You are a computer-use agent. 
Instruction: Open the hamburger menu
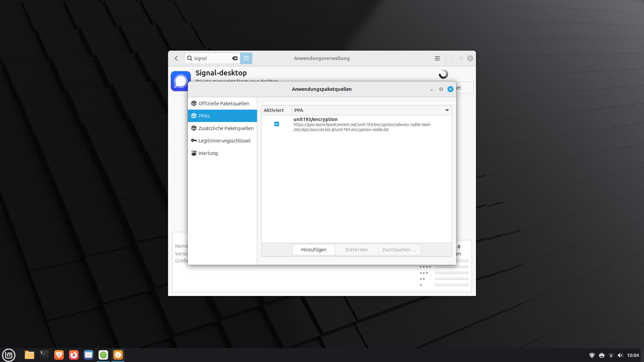(x=437, y=58)
